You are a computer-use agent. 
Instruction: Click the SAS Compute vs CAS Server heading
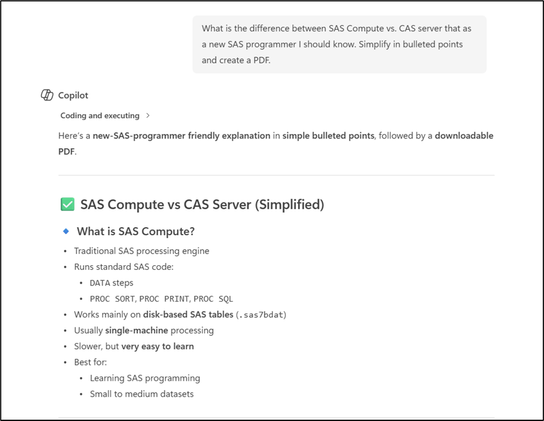(202, 204)
